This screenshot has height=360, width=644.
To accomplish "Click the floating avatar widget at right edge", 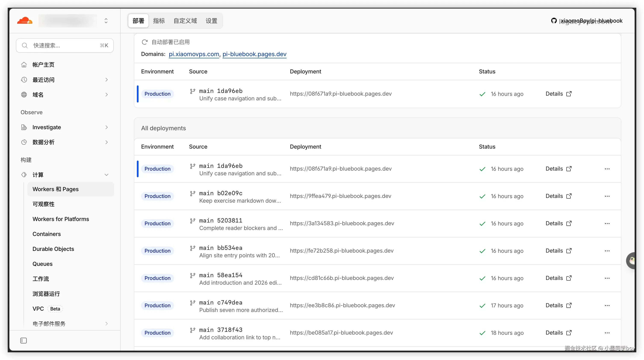I will pyautogui.click(x=631, y=261).
